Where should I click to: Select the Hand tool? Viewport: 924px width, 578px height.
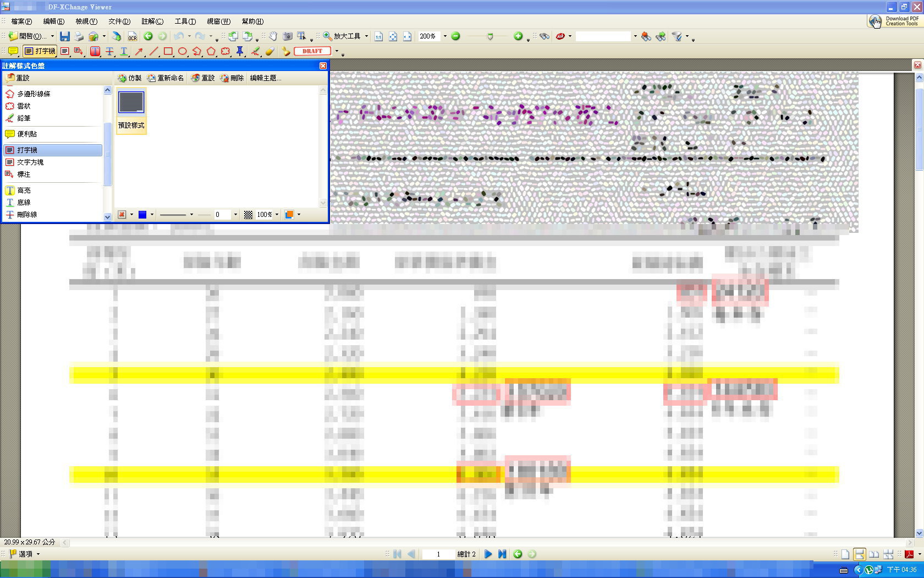coord(273,36)
